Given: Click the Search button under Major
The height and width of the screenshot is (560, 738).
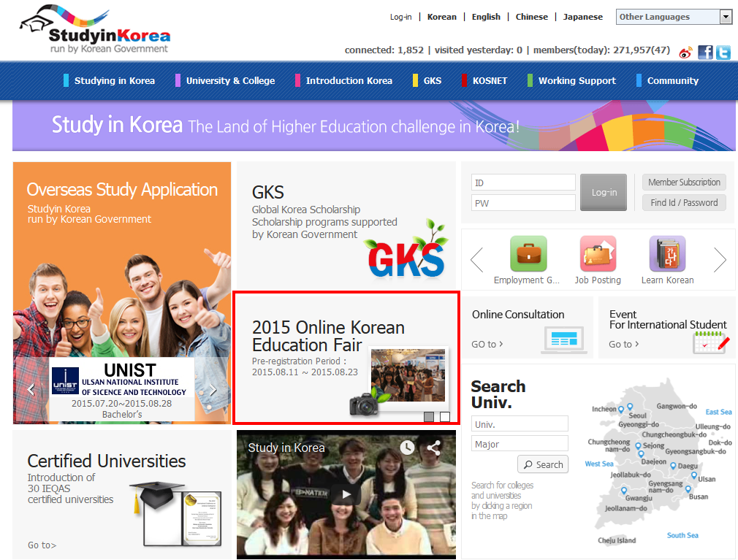Looking at the screenshot, I should pos(543,464).
